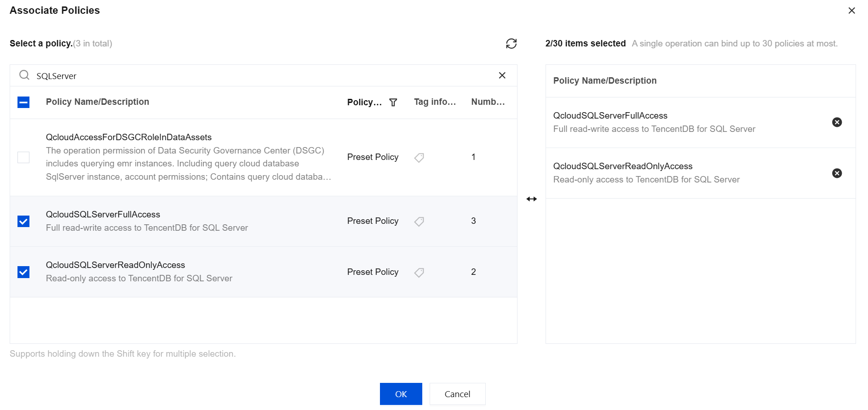
Task: Open the Policy type filter
Action: coord(393,102)
